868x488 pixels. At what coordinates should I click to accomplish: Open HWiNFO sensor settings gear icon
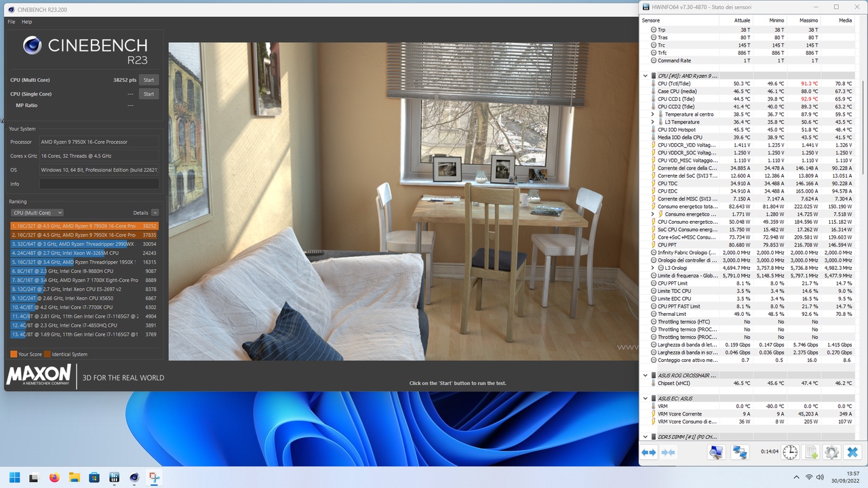point(831,452)
